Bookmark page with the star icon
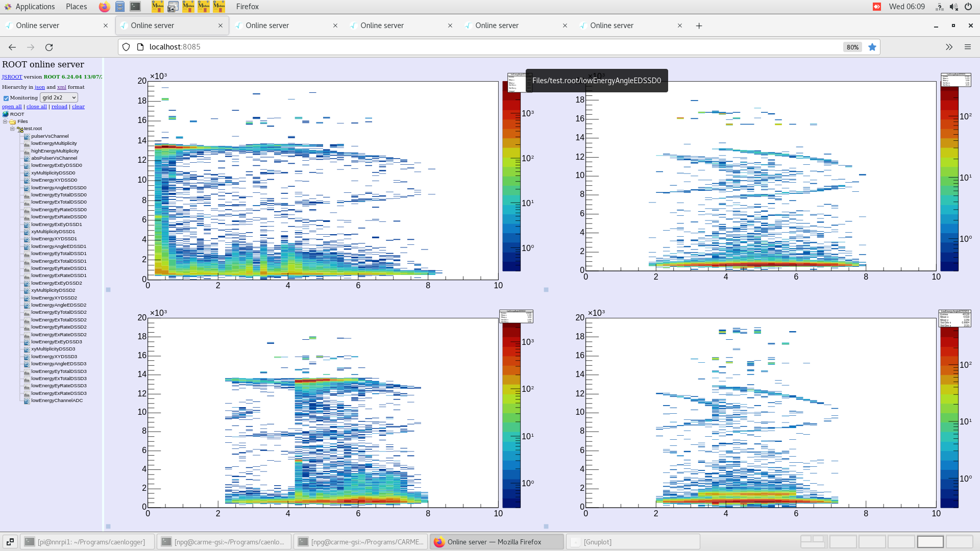980x551 pixels. (872, 47)
